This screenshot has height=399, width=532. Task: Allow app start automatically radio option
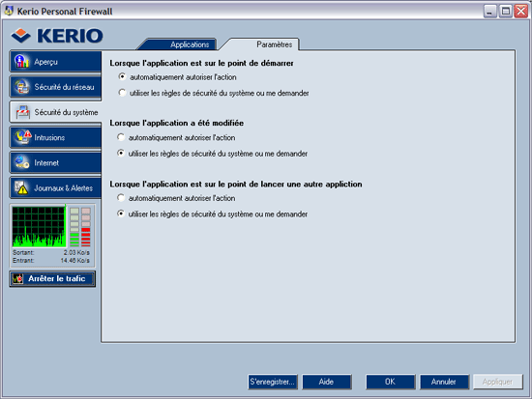tap(122, 77)
